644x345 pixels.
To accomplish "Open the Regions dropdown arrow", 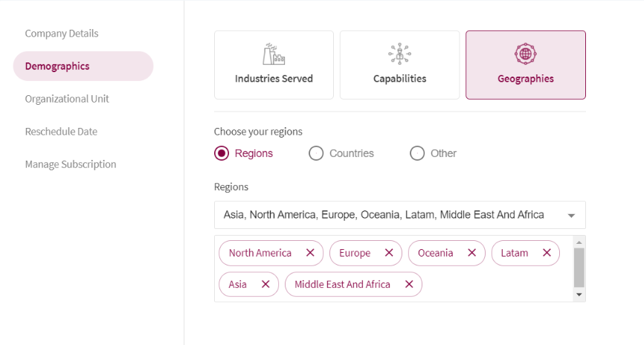I will [571, 216].
